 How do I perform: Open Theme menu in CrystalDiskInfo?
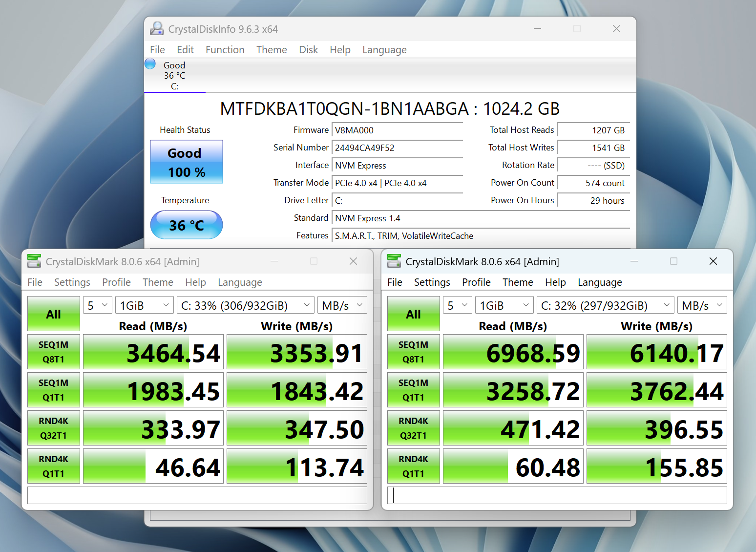[272, 50]
